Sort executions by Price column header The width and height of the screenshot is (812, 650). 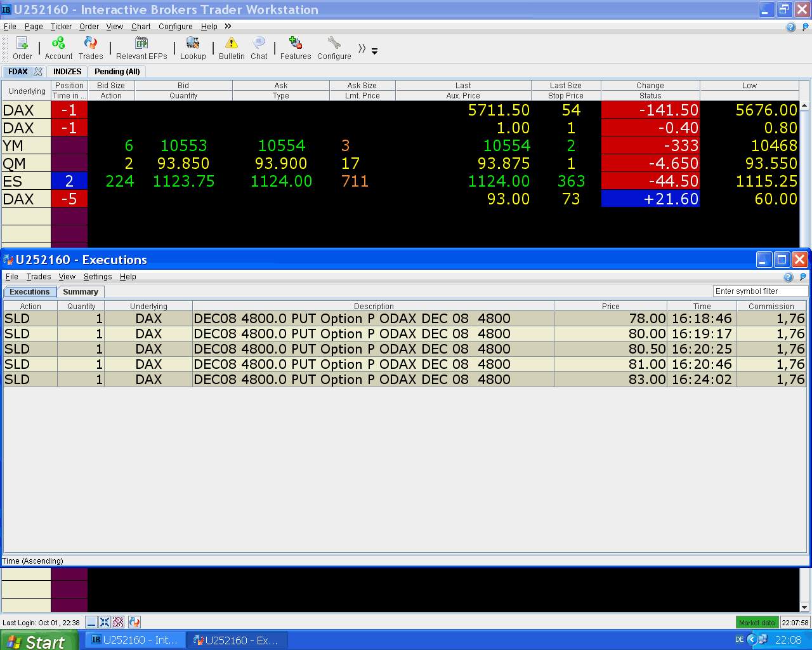point(611,306)
